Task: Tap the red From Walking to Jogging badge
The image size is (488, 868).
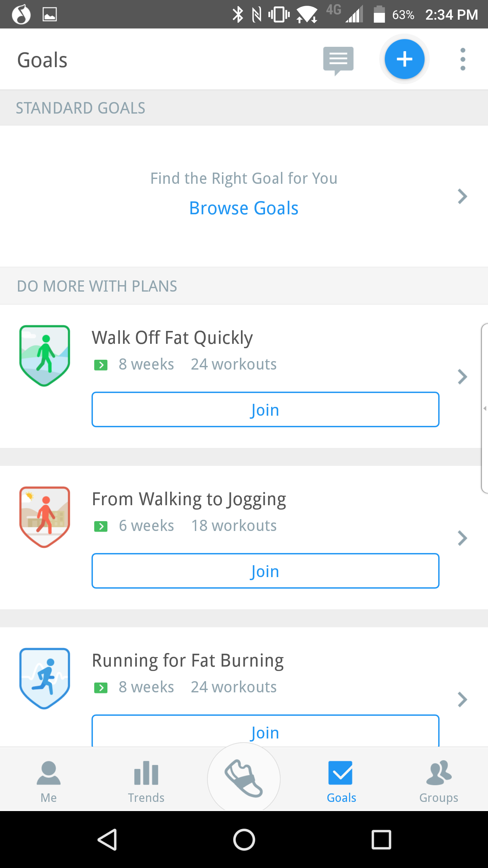Action: pyautogui.click(x=45, y=517)
